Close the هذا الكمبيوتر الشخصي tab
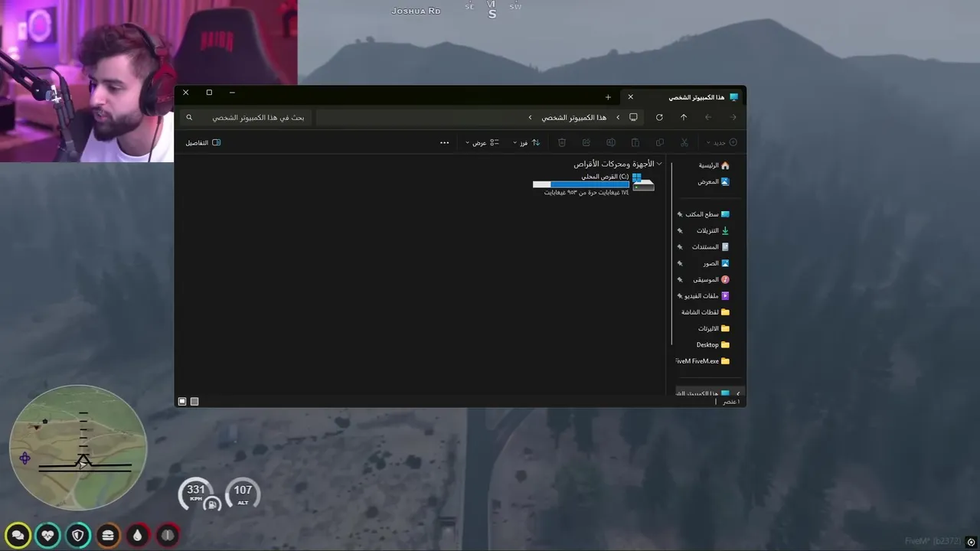Viewport: 980px width, 551px height. coord(630,97)
